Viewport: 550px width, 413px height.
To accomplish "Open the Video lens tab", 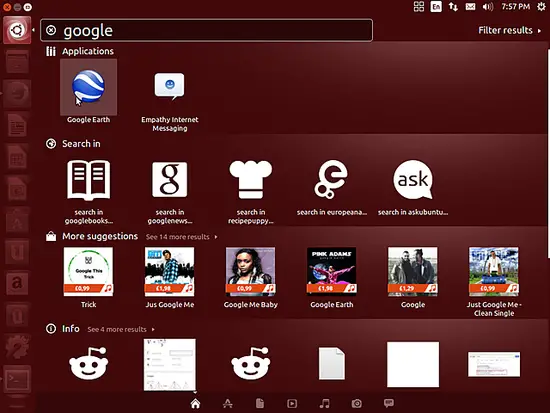I will (x=292, y=404).
